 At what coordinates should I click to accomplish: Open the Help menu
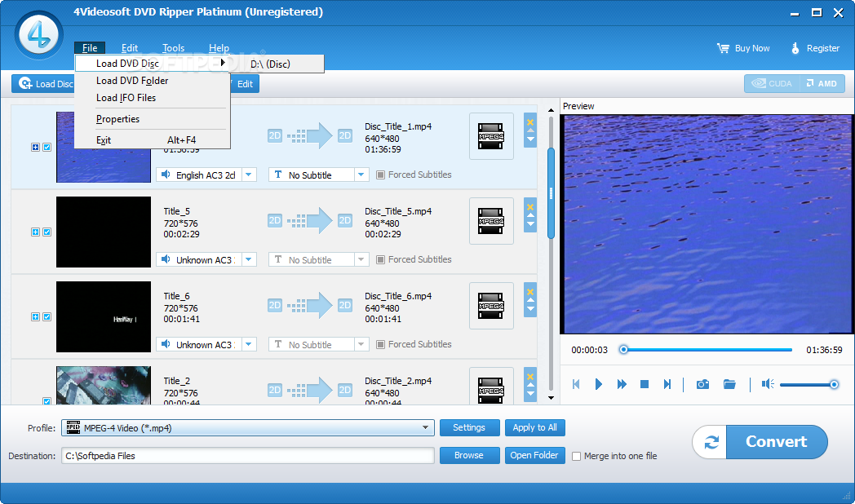[x=219, y=48]
